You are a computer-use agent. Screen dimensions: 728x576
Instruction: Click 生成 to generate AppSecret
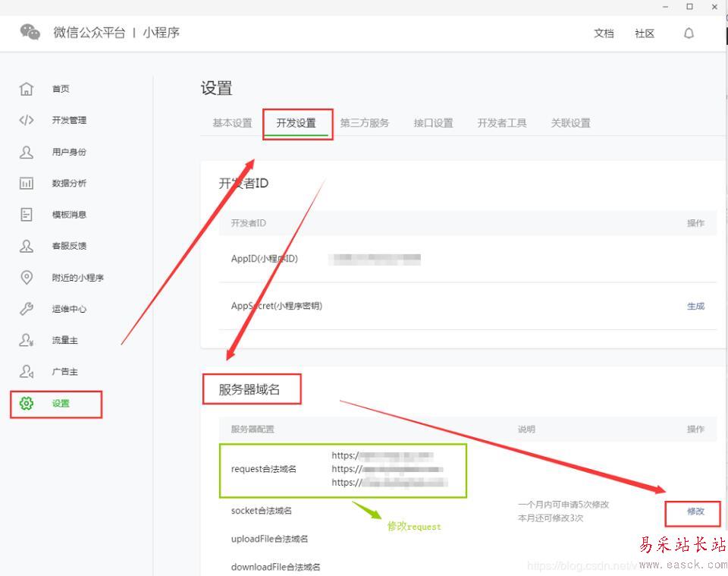click(695, 306)
